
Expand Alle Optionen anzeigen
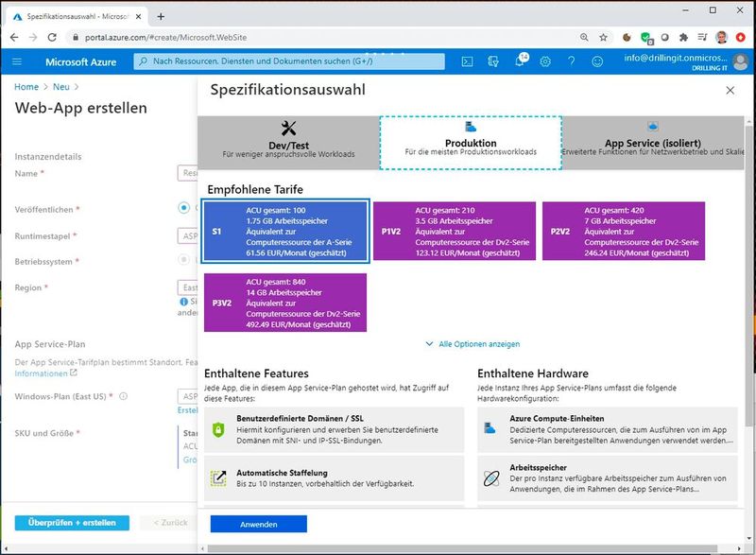(x=473, y=344)
